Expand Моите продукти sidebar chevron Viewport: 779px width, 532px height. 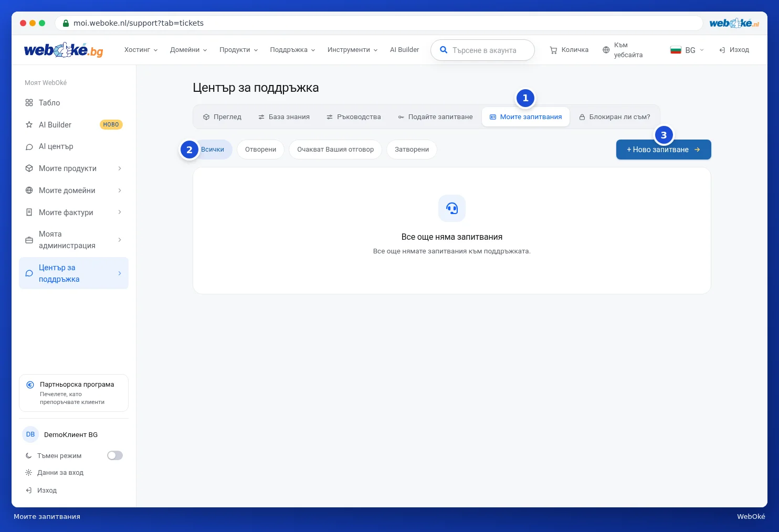(x=120, y=168)
